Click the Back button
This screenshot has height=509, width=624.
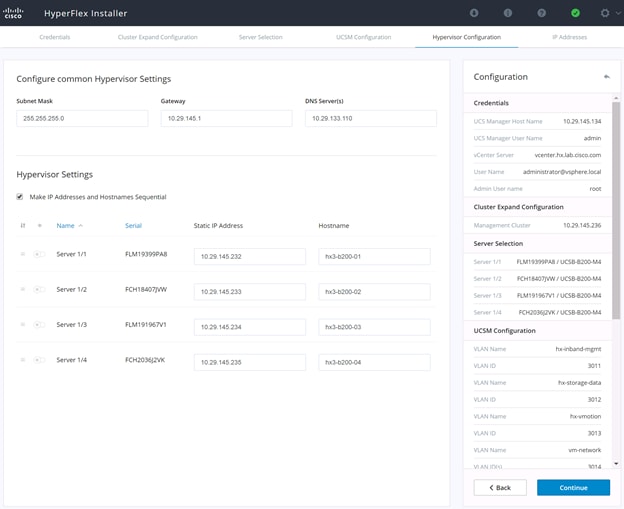(500, 488)
